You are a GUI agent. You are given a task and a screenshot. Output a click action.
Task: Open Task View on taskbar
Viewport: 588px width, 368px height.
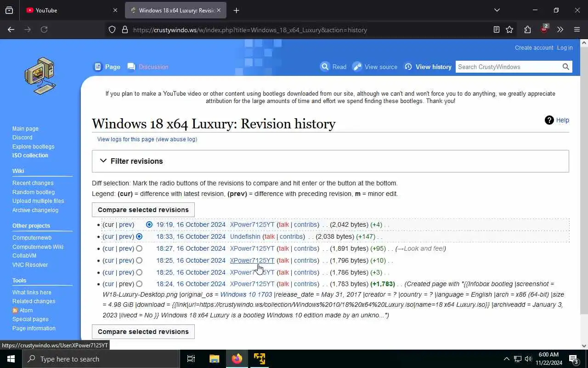[x=191, y=359]
